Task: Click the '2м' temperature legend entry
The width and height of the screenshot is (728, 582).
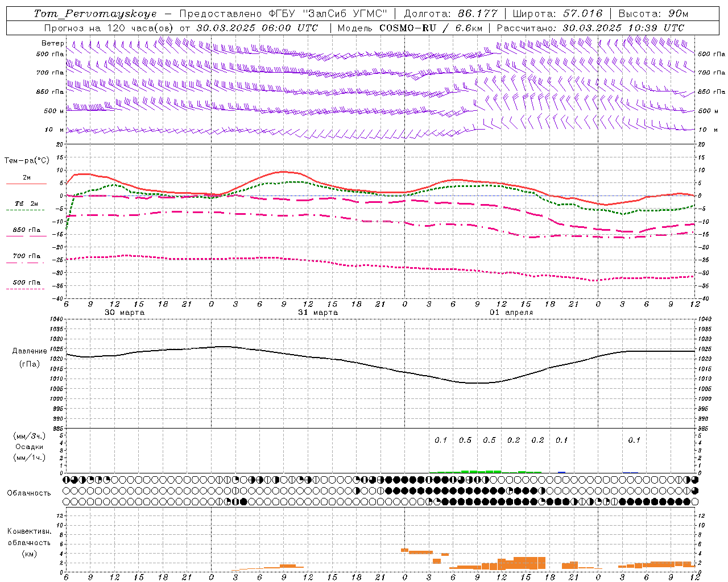Action: (x=27, y=178)
